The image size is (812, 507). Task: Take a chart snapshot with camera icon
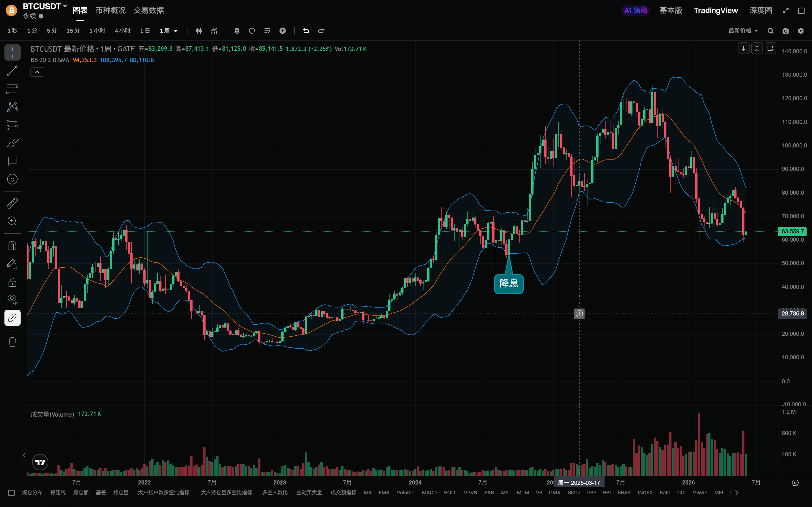click(785, 31)
